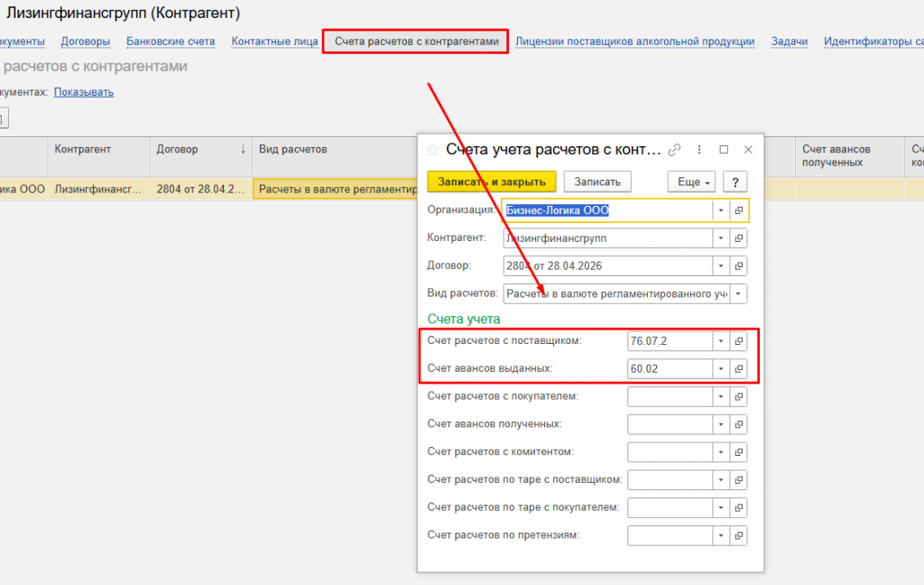This screenshot has width=924, height=585.
Task: Click open icon for Счет расчетов по претензиям
Action: coord(738,535)
